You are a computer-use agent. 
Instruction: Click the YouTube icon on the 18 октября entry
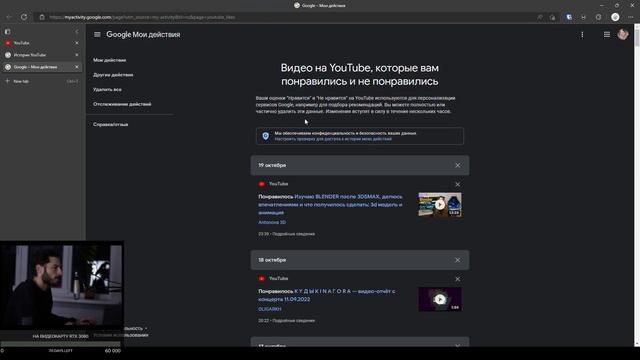pyautogui.click(x=262, y=279)
